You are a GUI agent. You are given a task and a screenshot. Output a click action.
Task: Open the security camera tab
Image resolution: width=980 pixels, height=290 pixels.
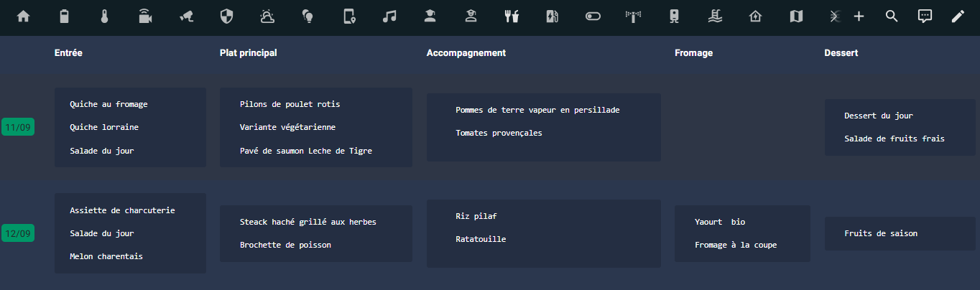tap(186, 17)
